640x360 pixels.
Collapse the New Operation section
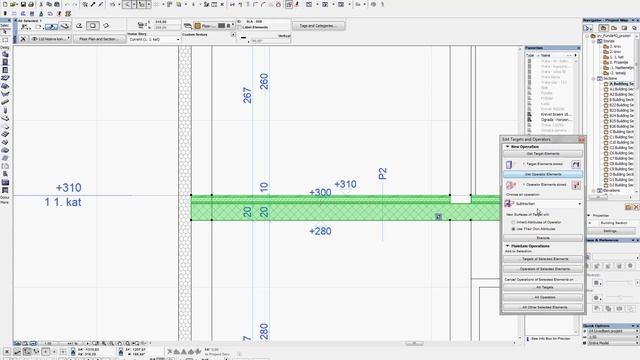(x=508, y=147)
